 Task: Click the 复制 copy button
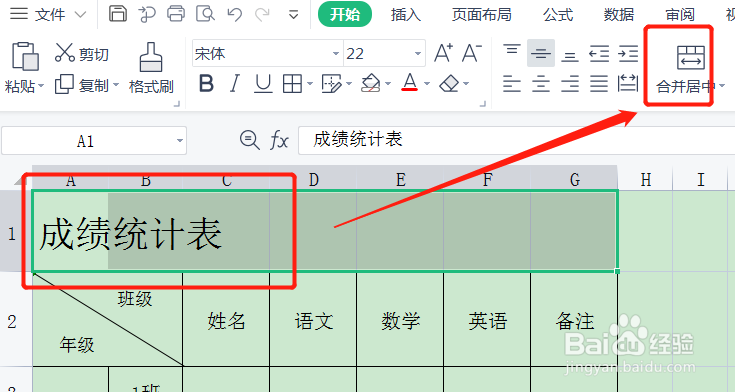click(x=82, y=85)
